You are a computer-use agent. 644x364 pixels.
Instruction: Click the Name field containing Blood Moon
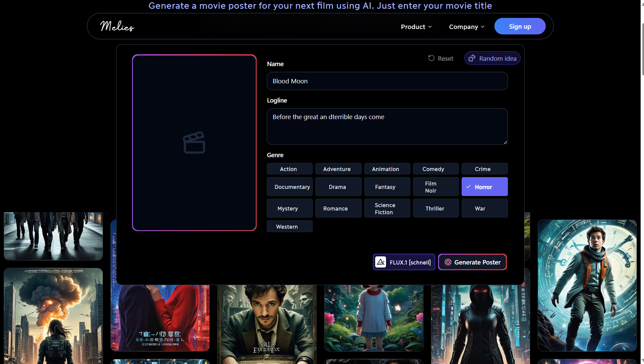(x=387, y=81)
